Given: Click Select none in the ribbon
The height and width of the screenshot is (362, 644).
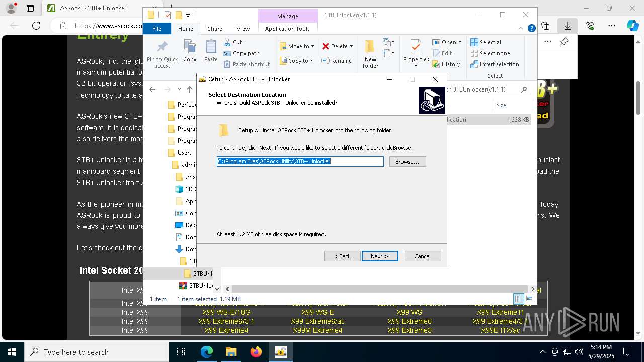Looking at the screenshot, I should tap(491, 53).
